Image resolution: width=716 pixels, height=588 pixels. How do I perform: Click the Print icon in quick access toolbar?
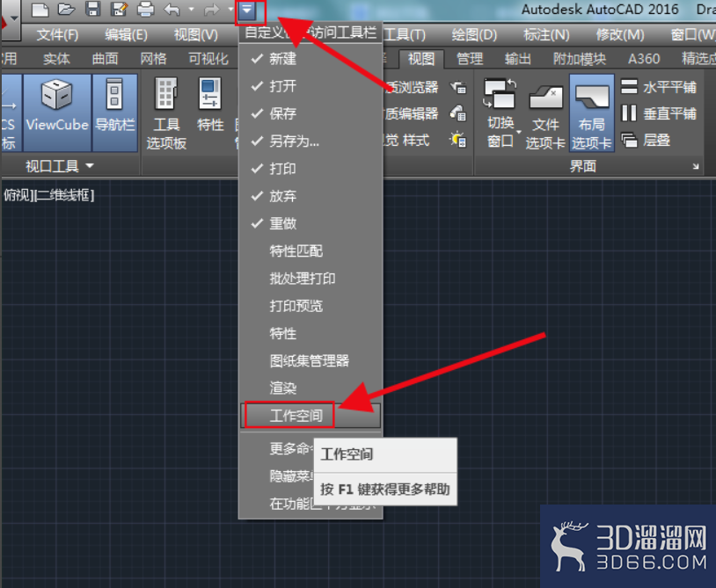tap(146, 9)
